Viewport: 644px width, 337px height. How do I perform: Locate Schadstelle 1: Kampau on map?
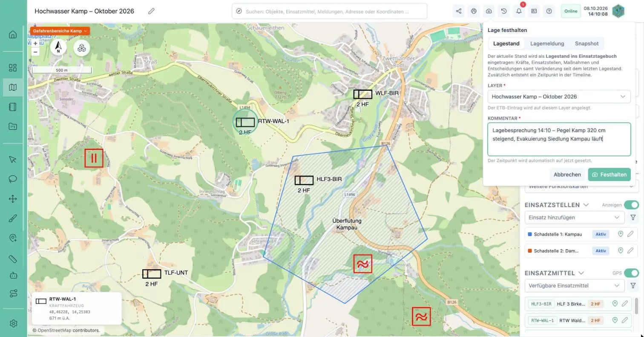(x=621, y=234)
